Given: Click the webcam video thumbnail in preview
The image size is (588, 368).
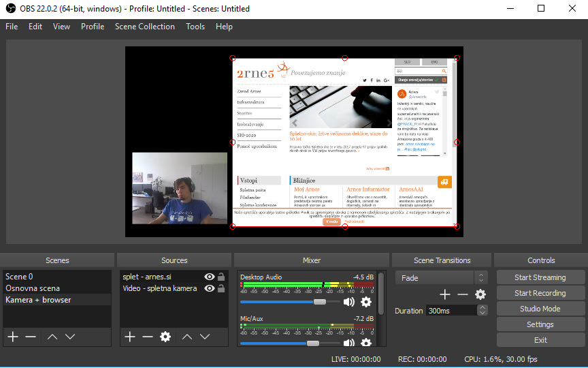Looking at the screenshot, I should pos(180,188).
